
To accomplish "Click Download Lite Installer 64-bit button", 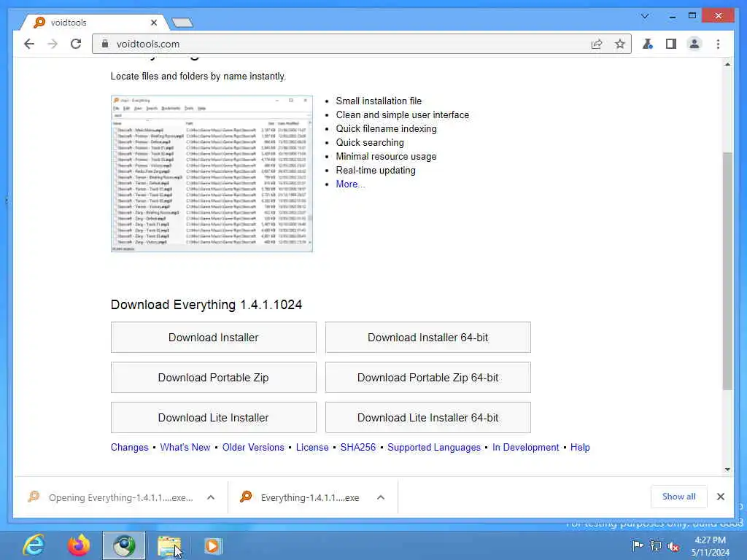I will tap(427, 417).
